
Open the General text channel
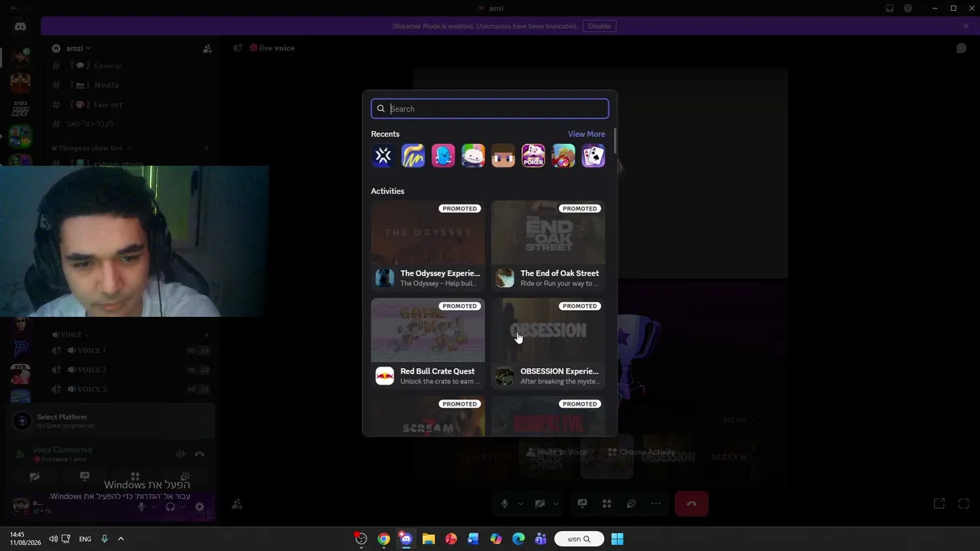point(129,66)
